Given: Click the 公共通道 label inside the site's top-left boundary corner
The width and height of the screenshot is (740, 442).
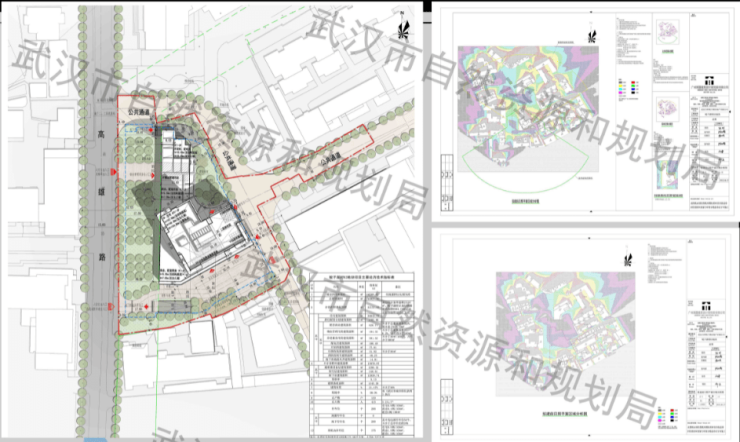Looking at the screenshot, I should click(139, 112).
